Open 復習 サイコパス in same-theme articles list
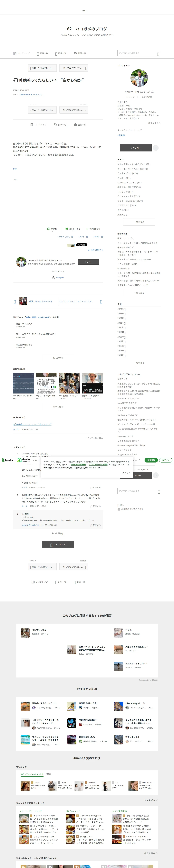This screenshot has width=174, height=868. coord(24,323)
